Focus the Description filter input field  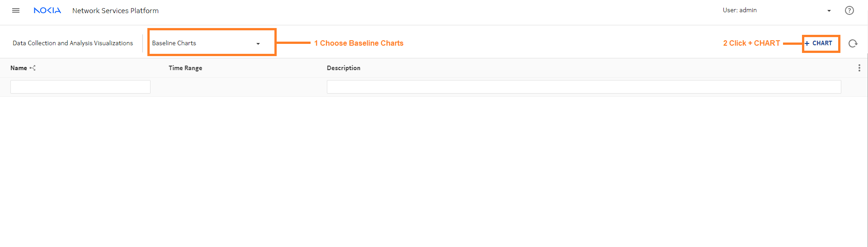tap(584, 87)
